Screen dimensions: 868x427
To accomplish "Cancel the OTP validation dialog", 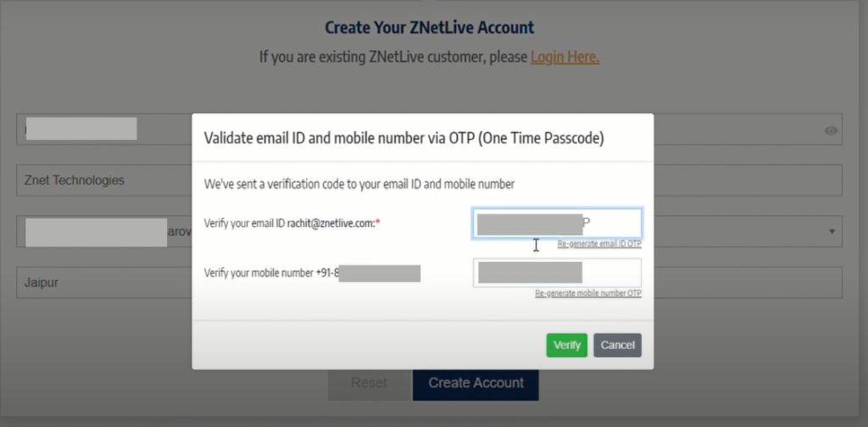I will pyautogui.click(x=617, y=345).
